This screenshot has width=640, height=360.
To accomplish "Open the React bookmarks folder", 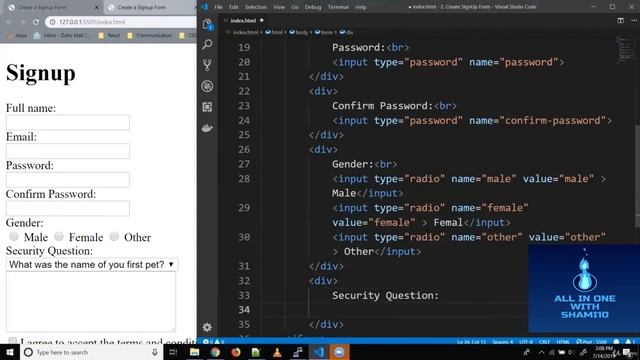I will (x=109, y=36).
